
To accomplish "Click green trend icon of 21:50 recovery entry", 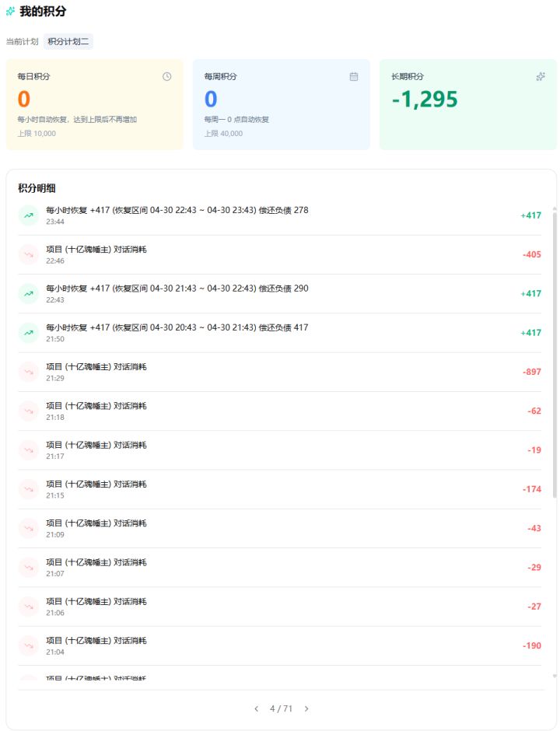I will (x=29, y=333).
